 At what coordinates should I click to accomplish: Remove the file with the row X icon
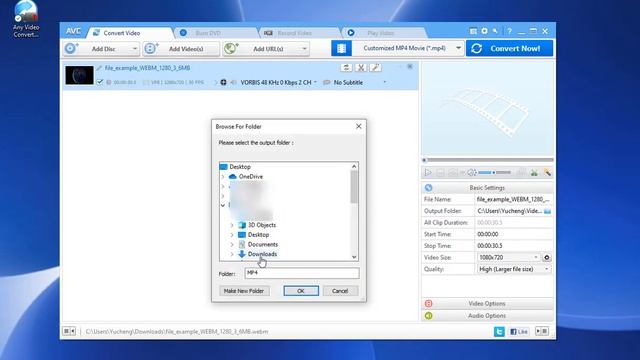point(410,66)
